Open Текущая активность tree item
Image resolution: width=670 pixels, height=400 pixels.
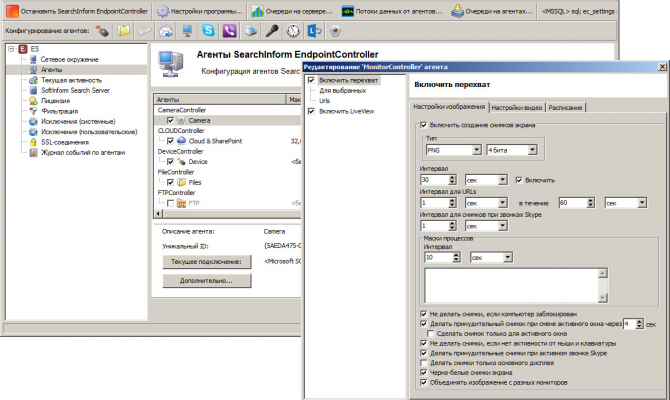(71, 80)
